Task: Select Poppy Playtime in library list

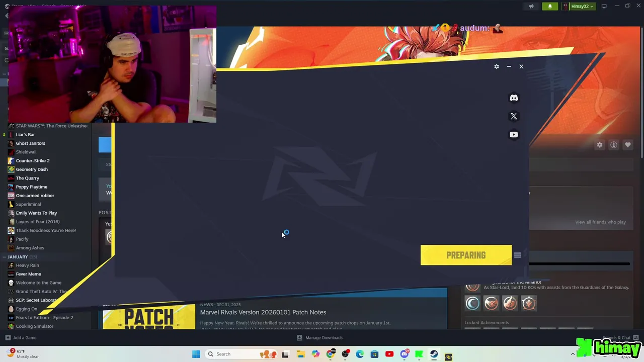Action: point(31,187)
